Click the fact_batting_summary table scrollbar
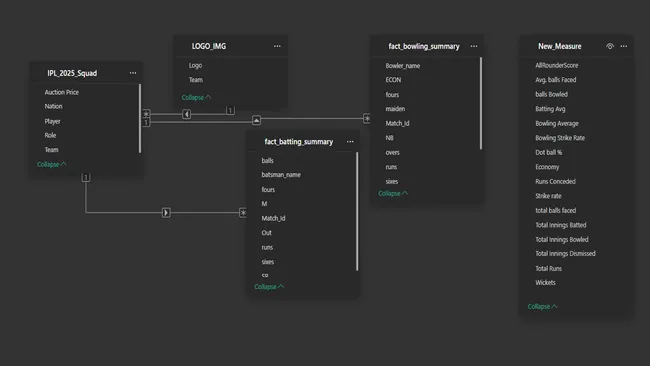The height and width of the screenshot is (366, 650). point(357,211)
